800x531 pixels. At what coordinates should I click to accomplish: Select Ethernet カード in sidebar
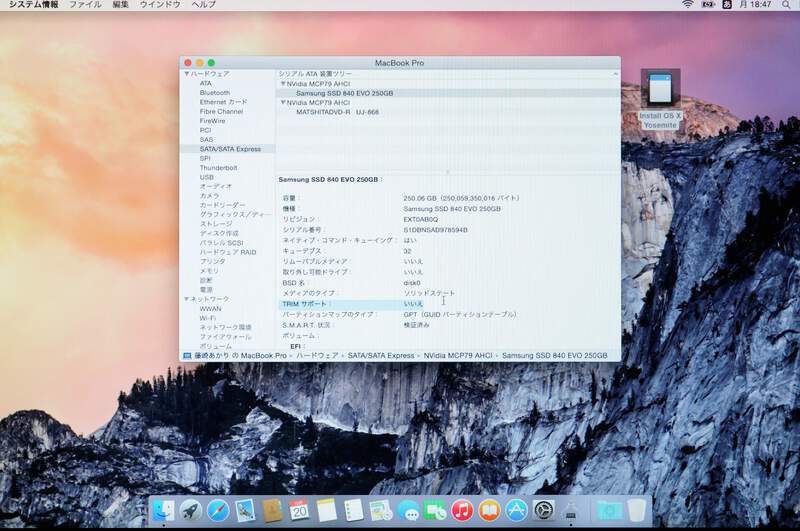(223, 102)
